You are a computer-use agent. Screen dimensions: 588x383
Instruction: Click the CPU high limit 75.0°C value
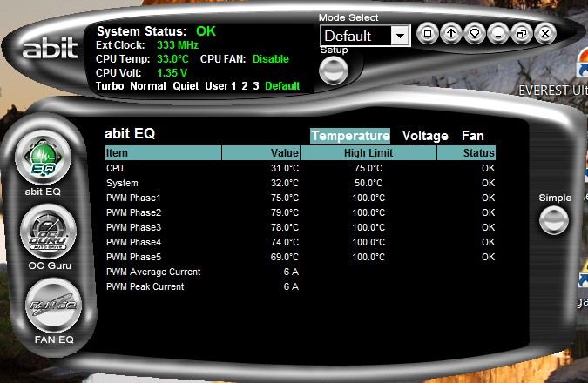368,168
